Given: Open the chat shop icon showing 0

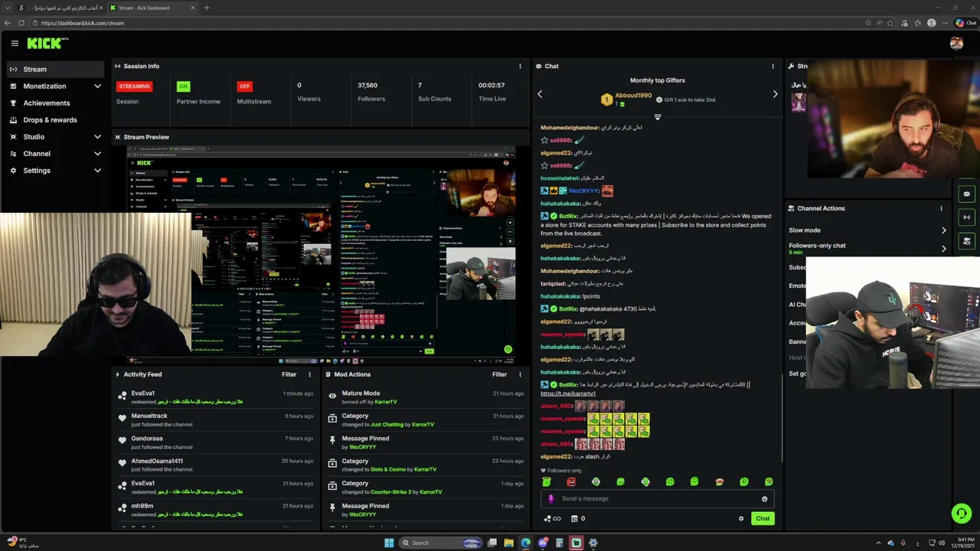Looking at the screenshot, I should (x=579, y=519).
